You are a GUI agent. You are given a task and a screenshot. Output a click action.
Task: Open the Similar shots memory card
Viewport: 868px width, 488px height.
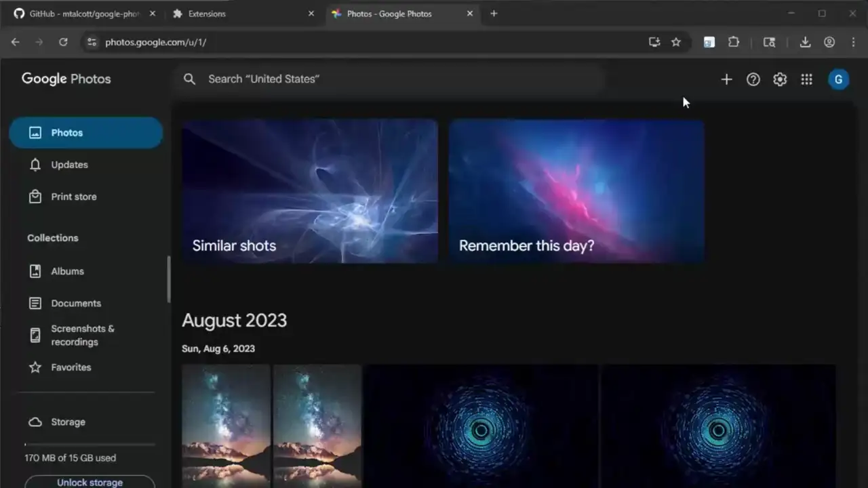pos(310,191)
